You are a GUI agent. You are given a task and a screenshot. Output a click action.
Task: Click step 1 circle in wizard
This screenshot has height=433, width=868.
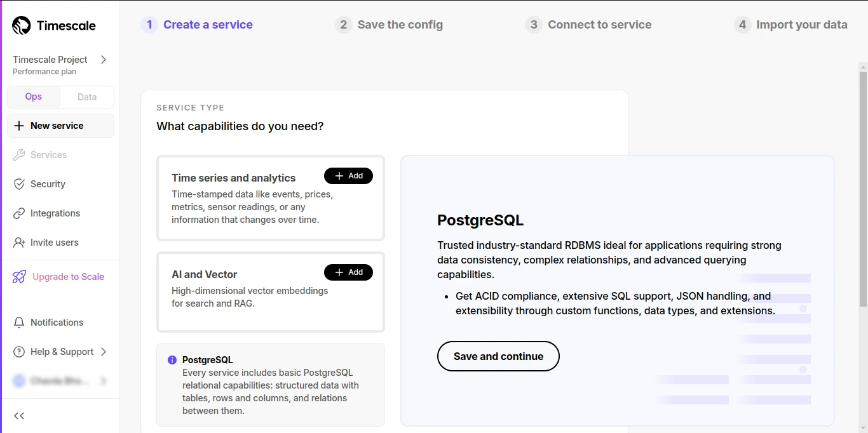pyautogui.click(x=149, y=25)
